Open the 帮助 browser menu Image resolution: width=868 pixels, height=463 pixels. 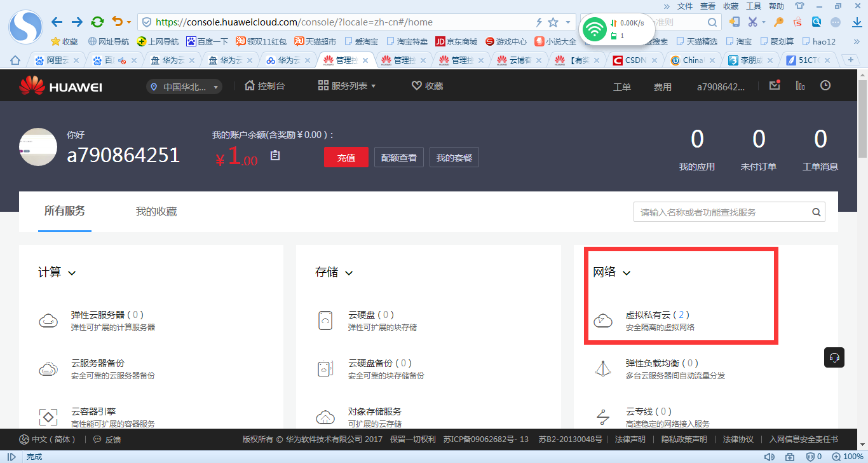click(x=776, y=6)
